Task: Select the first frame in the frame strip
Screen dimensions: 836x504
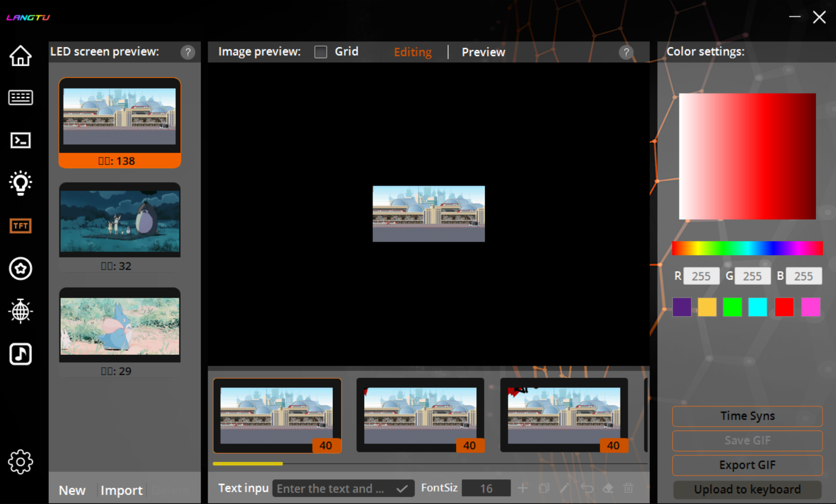Action: click(277, 415)
